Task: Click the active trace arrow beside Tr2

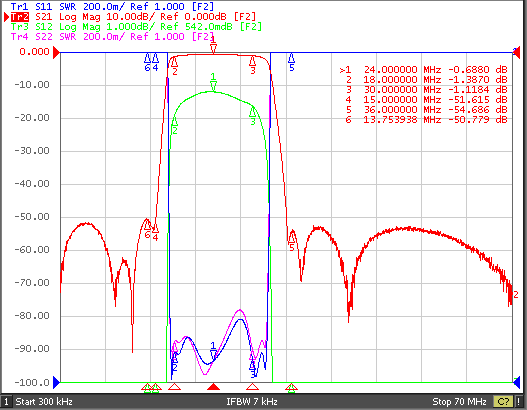Action: [x=6, y=17]
